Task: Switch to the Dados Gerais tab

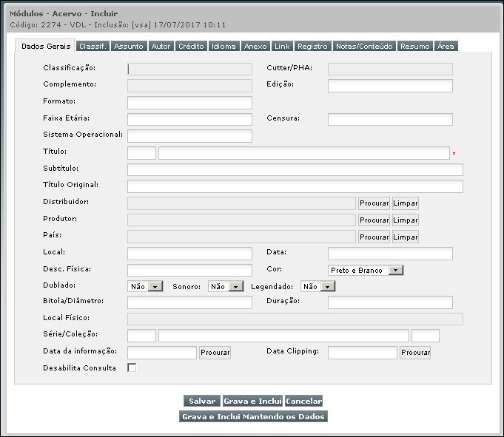Action: [x=45, y=46]
